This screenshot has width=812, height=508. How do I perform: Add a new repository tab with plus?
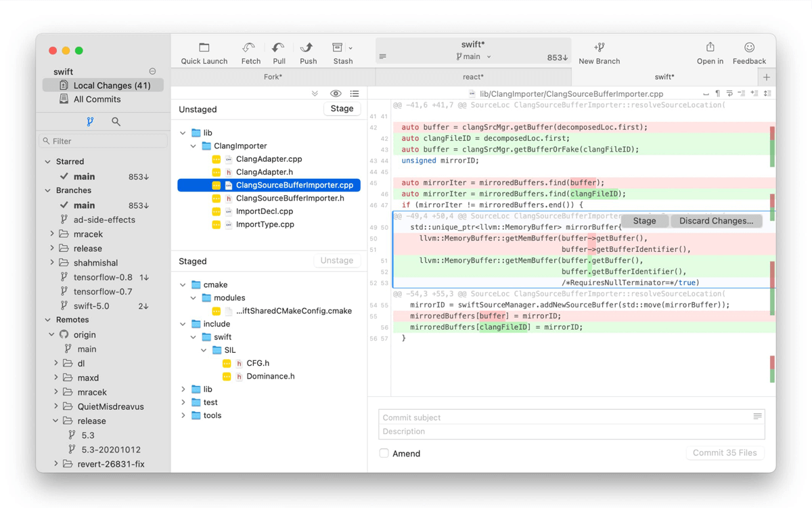767,77
